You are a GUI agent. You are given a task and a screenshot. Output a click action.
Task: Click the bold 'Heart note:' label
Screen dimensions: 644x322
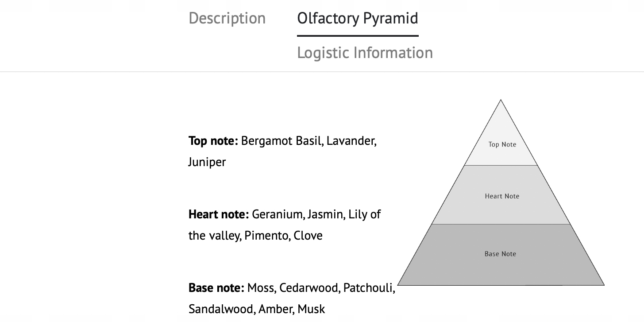click(x=219, y=214)
